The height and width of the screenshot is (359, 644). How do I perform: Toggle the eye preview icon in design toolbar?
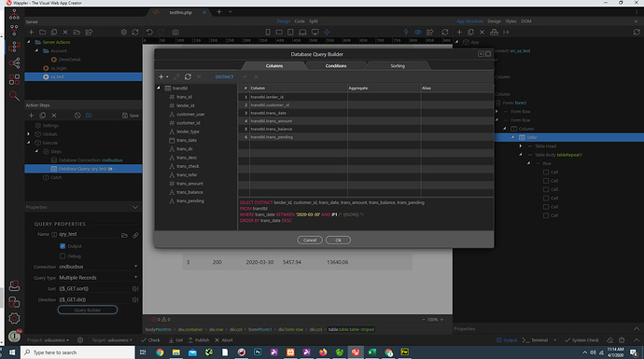(418, 32)
